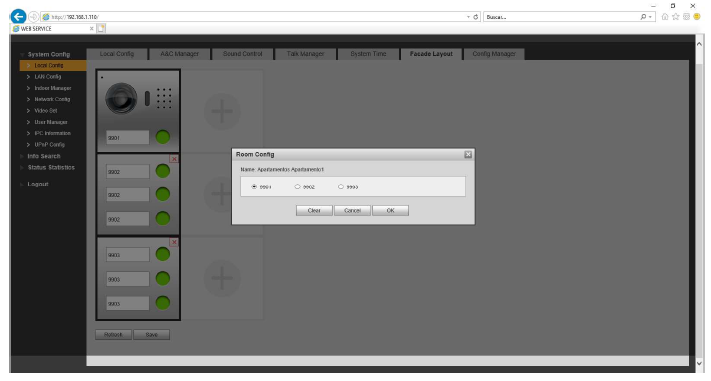The image size is (711, 381).
Task: Select the 9901 radio button
Action: 254,187
